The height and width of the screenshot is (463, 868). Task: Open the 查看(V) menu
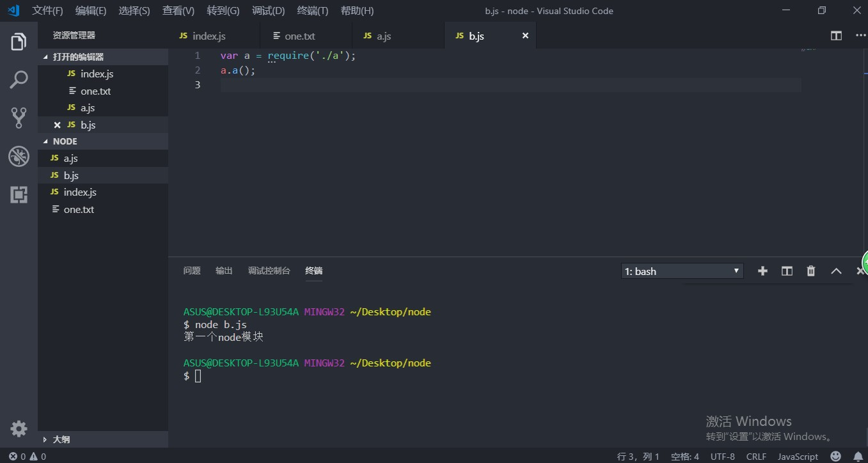(178, 11)
